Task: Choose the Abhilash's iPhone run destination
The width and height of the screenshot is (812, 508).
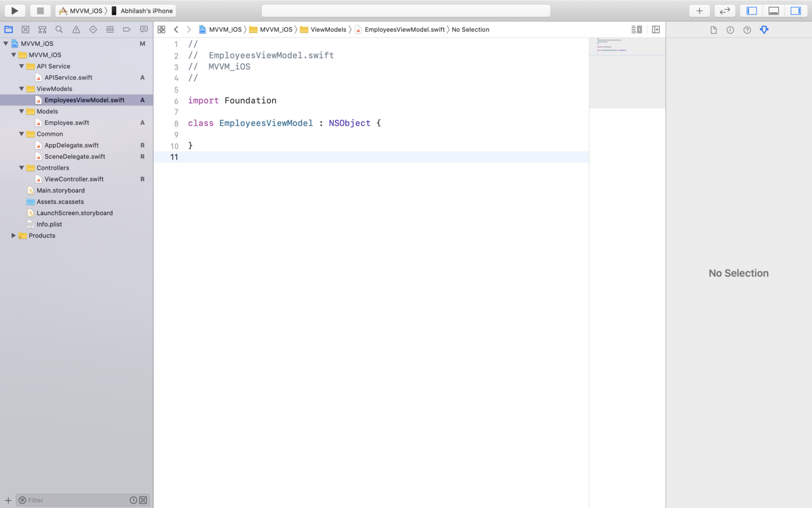Action: (143, 11)
